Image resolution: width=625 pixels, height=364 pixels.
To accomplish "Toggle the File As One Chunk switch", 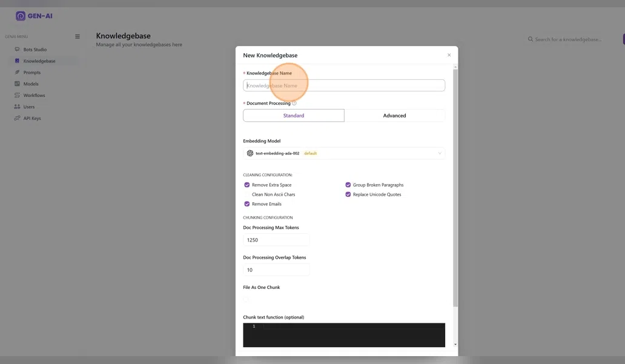I will (247, 299).
